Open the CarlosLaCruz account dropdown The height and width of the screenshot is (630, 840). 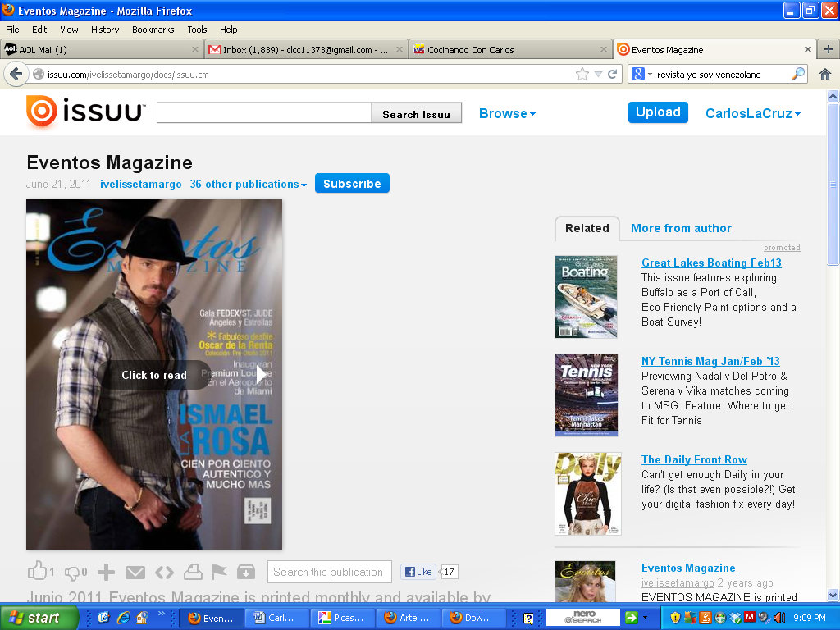click(x=753, y=113)
